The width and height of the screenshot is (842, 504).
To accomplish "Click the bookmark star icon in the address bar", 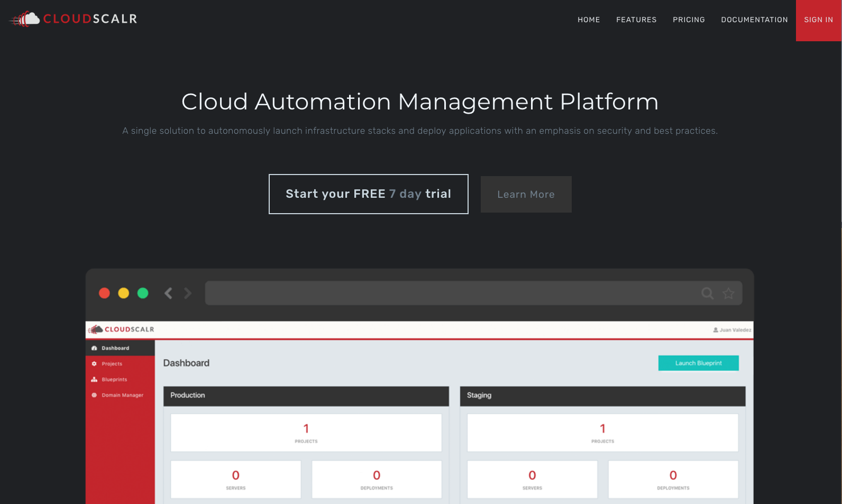I will pos(728,293).
